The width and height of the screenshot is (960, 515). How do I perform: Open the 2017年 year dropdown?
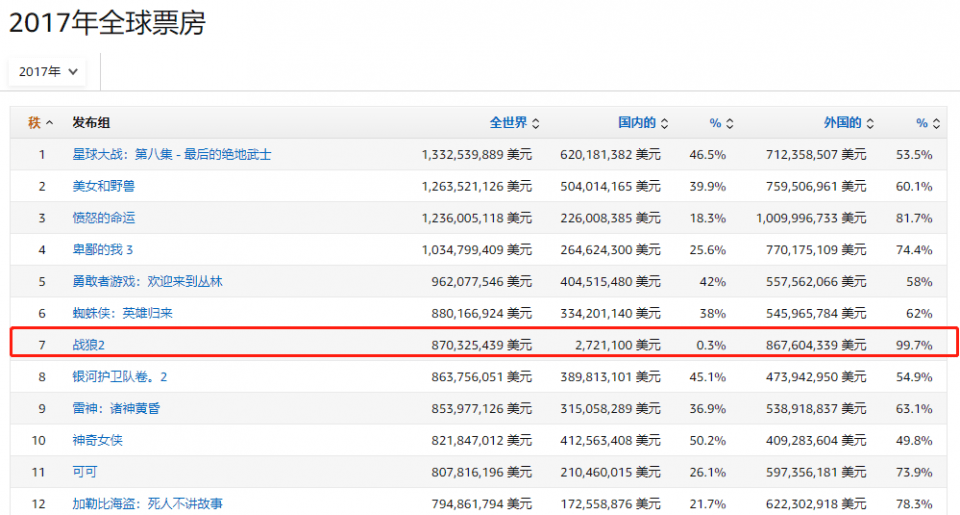coord(47,72)
